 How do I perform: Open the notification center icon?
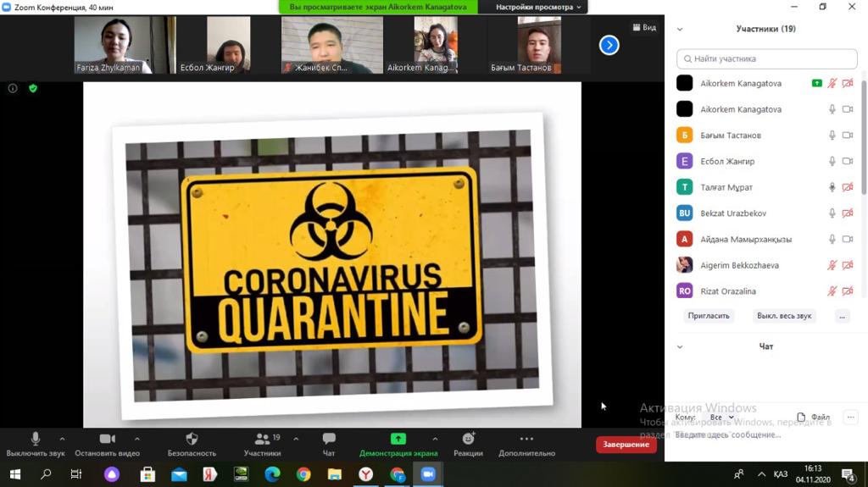(848, 475)
